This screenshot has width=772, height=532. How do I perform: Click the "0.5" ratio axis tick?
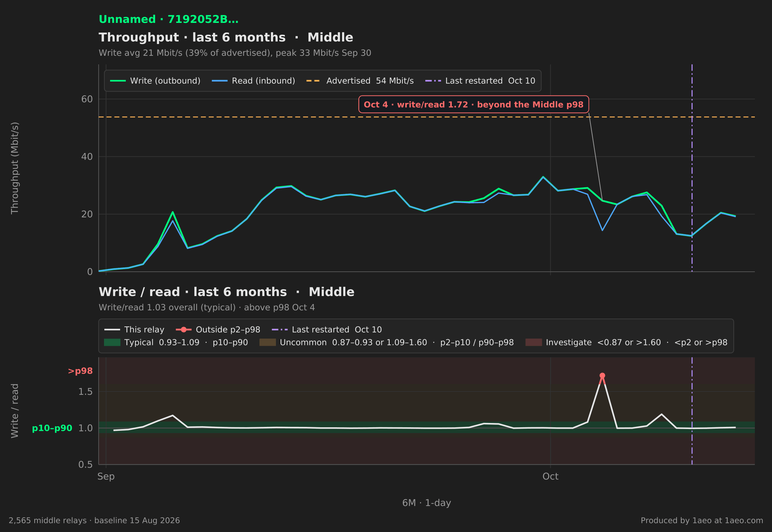pyautogui.click(x=85, y=464)
